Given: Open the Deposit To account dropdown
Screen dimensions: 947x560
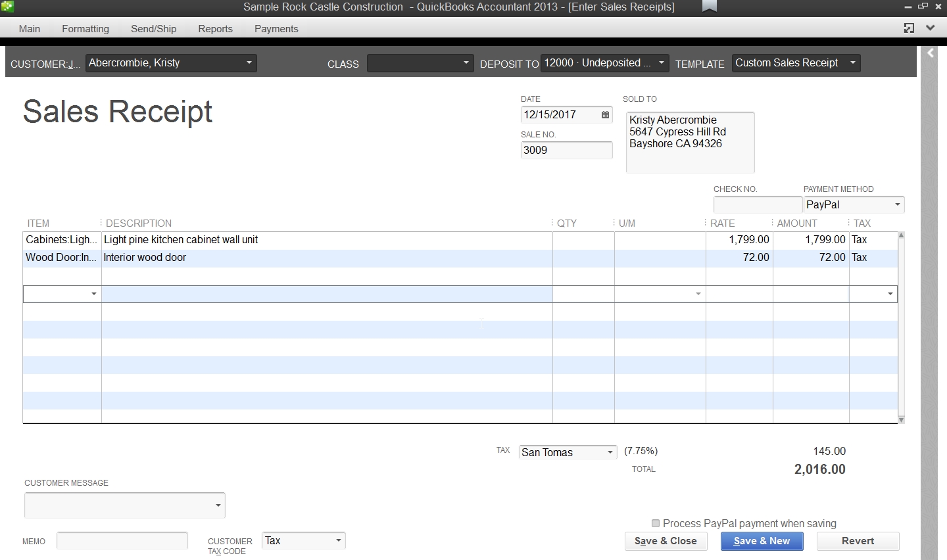Looking at the screenshot, I should pos(661,63).
